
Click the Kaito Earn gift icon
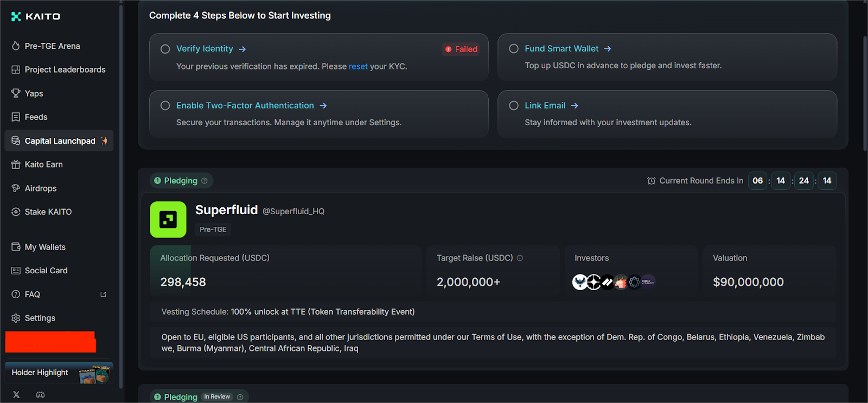pyautogui.click(x=16, y=164)
